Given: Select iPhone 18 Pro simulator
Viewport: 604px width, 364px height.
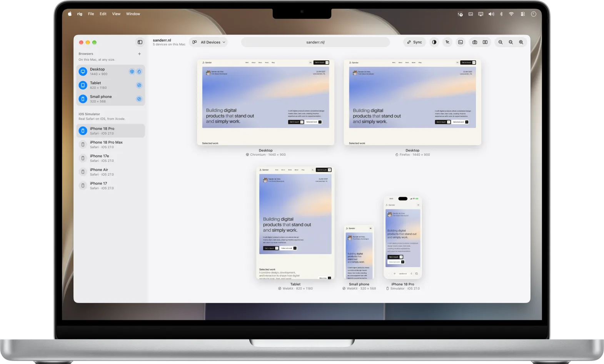Looking at the screenshot, I should click(x=111, y=131).
